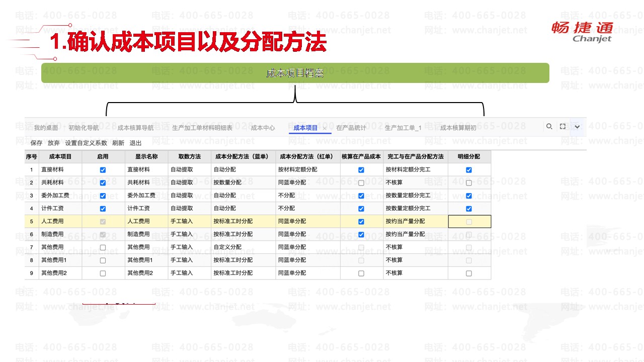Image resolution: width=644 pixels, height=362 pixels.
Task: Enable the 启用 checkbox for 其他费用
Action: coord(103,247)
